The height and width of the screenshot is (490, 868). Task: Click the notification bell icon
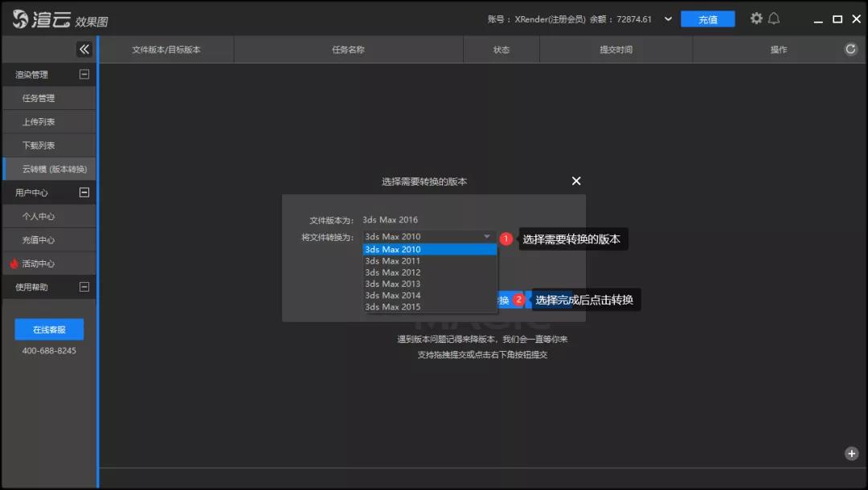774,18
